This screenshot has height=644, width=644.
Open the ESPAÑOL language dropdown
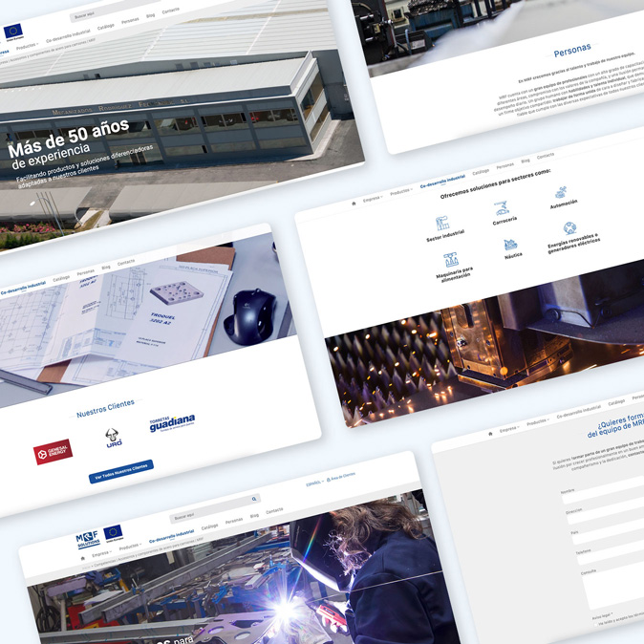click(315, 483)
